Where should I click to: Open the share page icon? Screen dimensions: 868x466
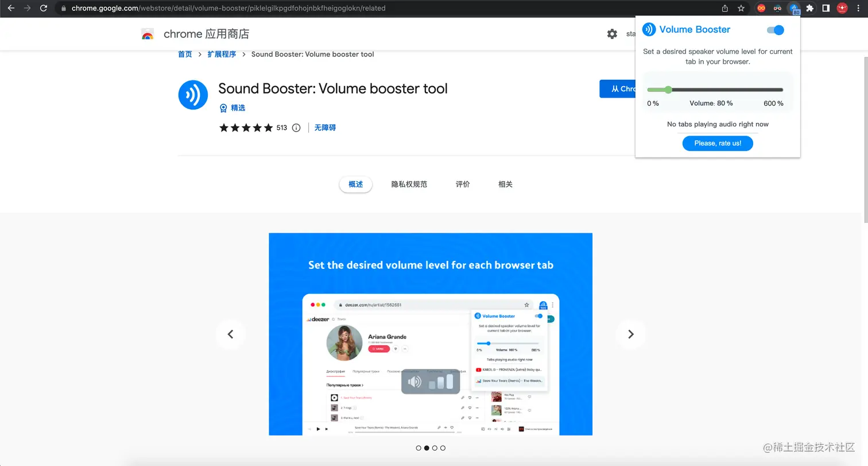pyautogui.click(x=725, y=9)
